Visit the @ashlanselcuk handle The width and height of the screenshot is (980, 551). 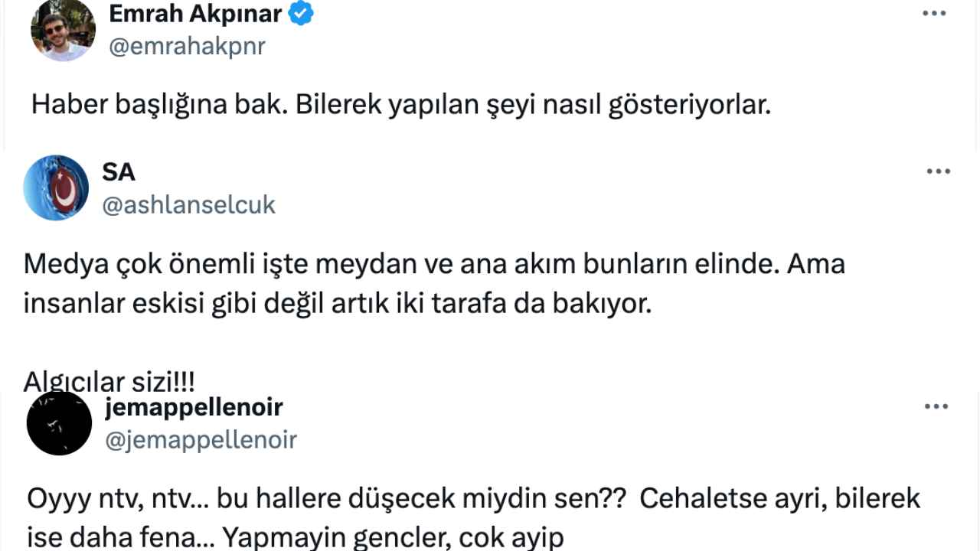pos(188,205)
